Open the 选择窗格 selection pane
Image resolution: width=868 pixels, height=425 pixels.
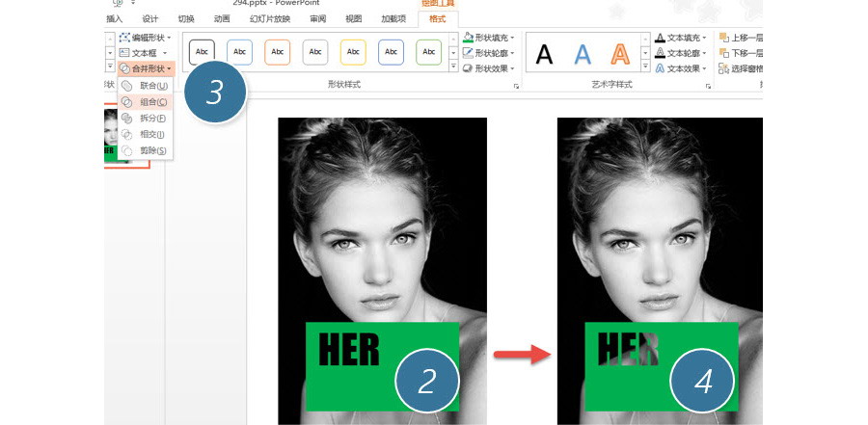click(x=741, y=68)
